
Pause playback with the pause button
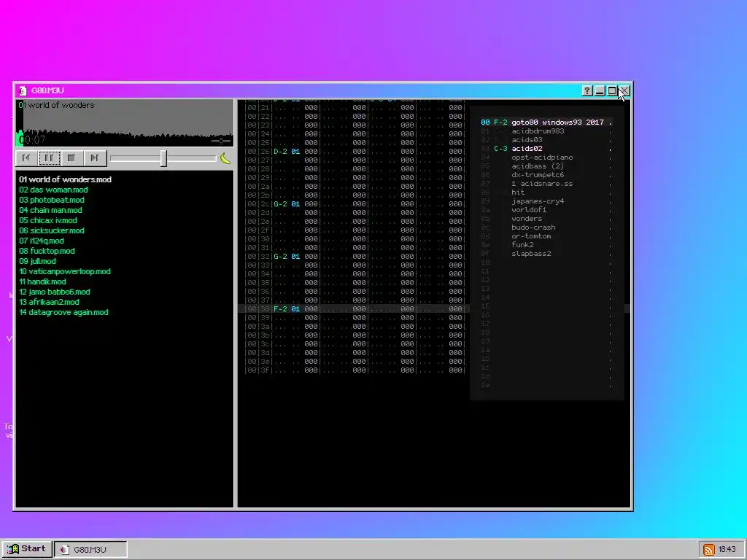49,157
